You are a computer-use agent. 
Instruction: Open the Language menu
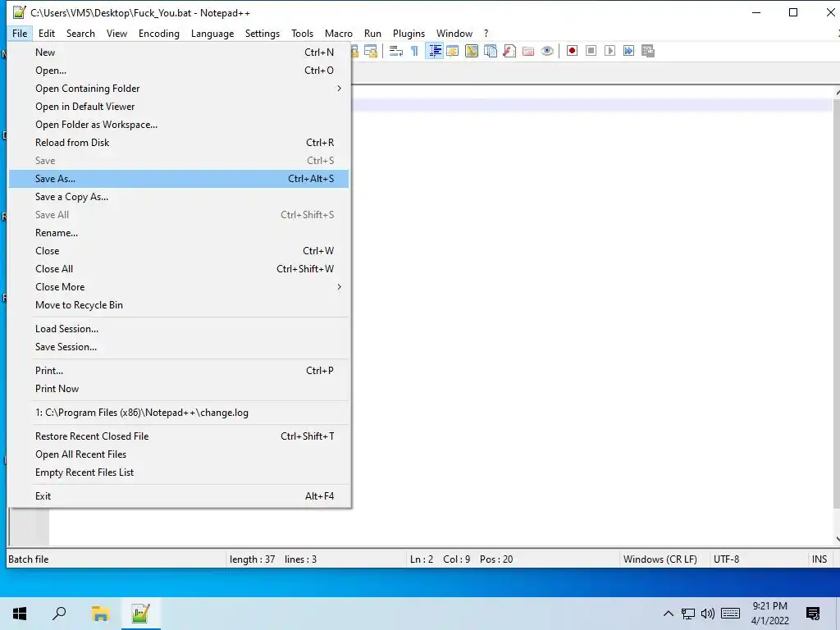coord(212,33)
